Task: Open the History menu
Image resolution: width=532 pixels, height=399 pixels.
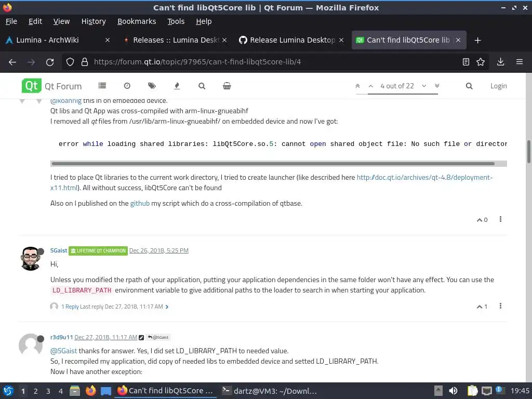Action: (94, 21)
